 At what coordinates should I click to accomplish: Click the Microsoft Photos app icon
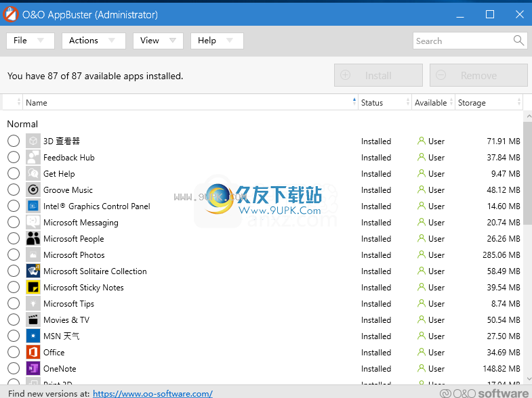33,255
